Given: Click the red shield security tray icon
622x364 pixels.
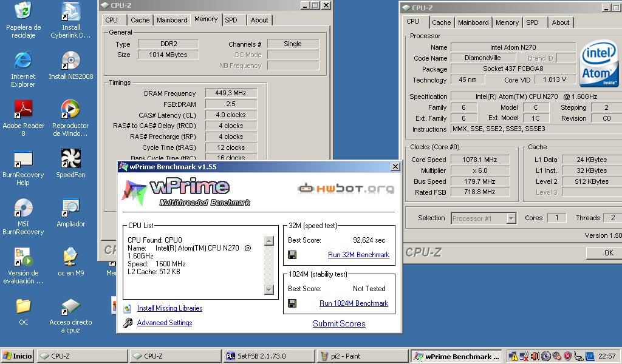Looking at the screenshot, I should tap(568, 356).
